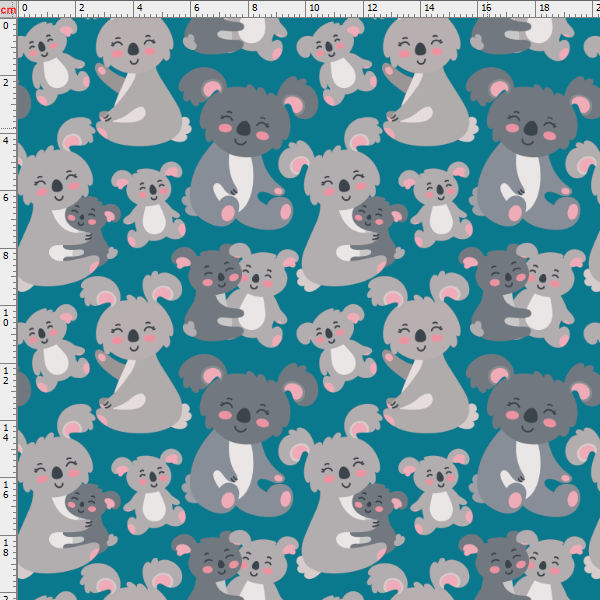Click the 6 mark on the vertical ruler
Screen dimensions: 600x600
(6, 198)
